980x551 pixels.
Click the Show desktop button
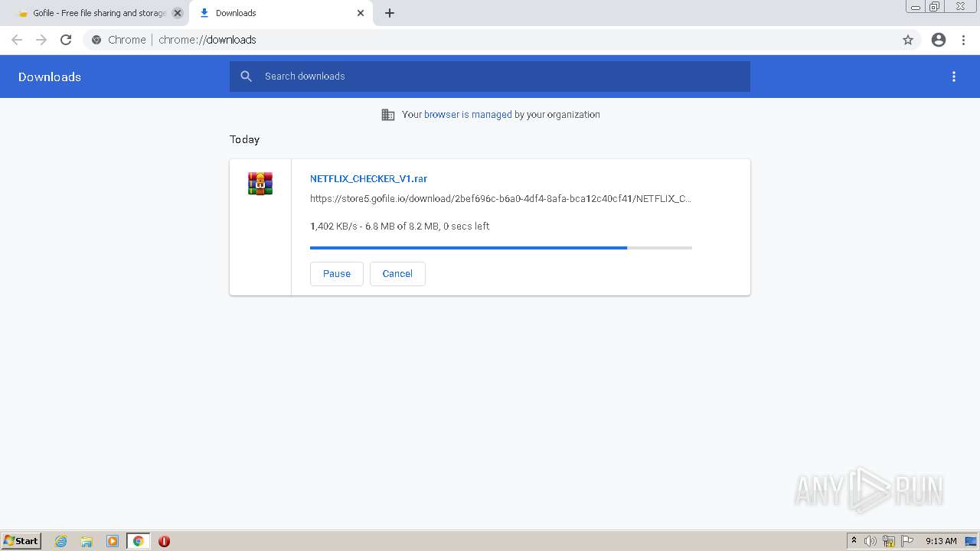(x=972, y=541)
